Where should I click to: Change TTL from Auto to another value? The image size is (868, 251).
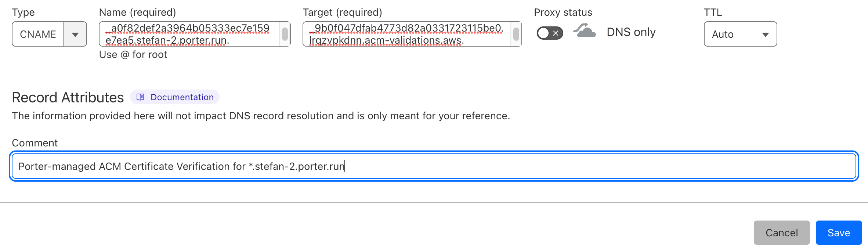pyautogui.click(x=740, y=34)
